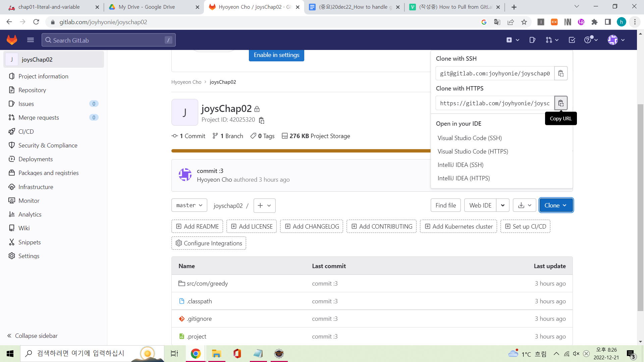Click the Add README button
The width and height of the screenshot is (644, 362).
pos(197,226)
